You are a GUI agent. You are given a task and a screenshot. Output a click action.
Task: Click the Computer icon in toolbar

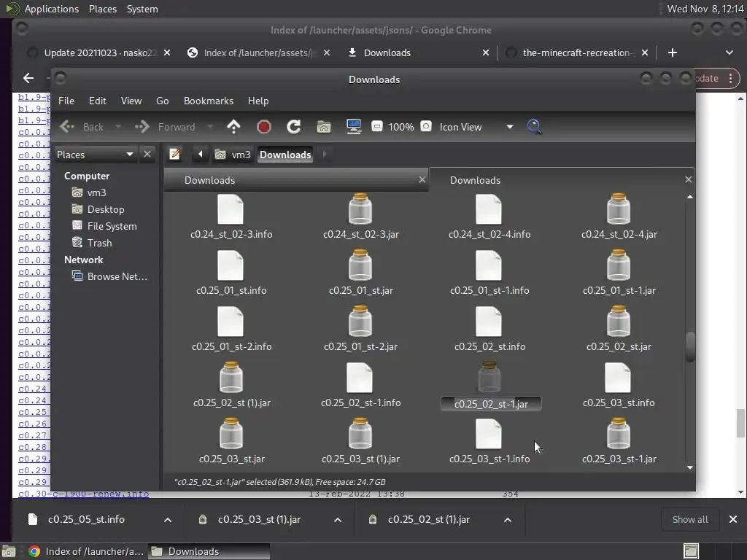(x=354, y=127)
